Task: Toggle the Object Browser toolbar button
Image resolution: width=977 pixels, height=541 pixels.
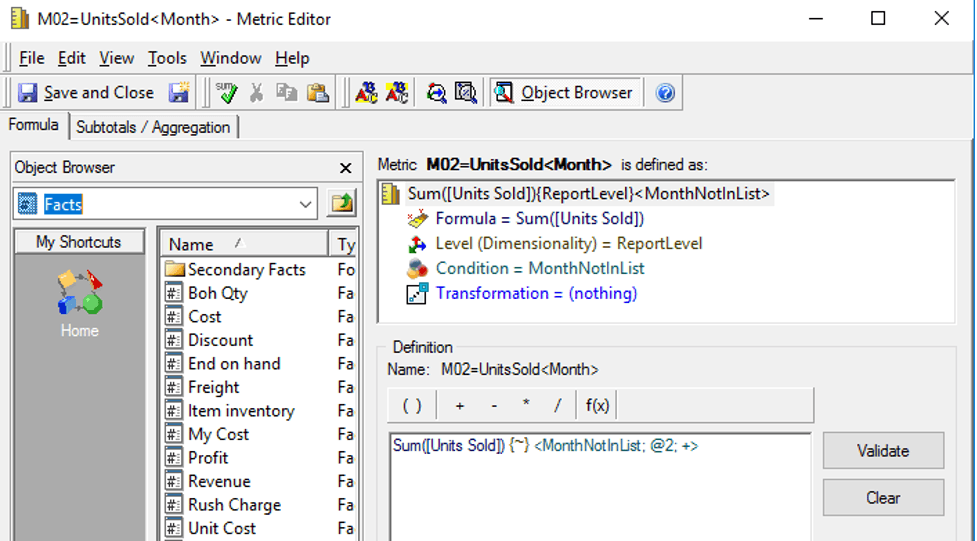Action: pos(565,93)
